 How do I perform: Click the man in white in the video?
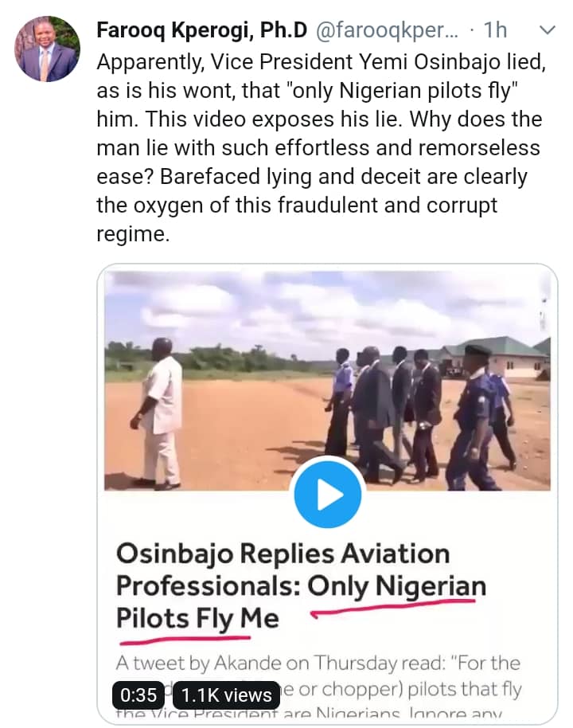coord(159,410)
